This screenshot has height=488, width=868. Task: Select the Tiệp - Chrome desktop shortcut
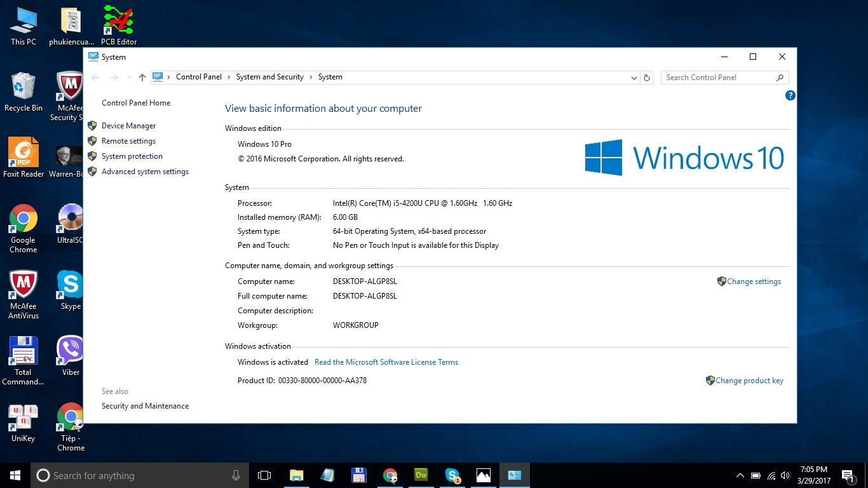[71, 427]
